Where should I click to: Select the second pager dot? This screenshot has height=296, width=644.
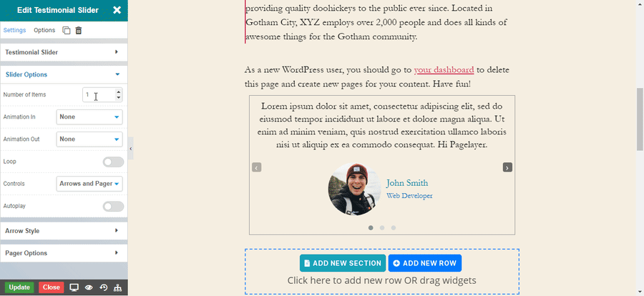[382, 227]
